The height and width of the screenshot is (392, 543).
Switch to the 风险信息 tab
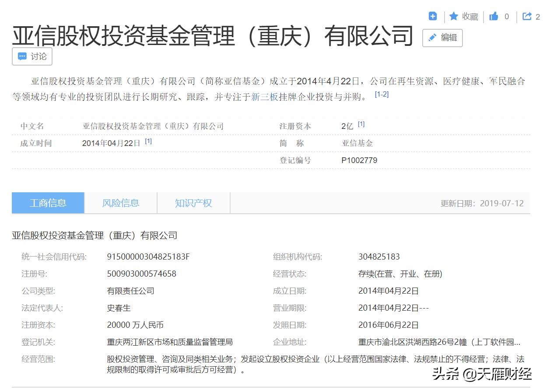[x=120, y=202]
